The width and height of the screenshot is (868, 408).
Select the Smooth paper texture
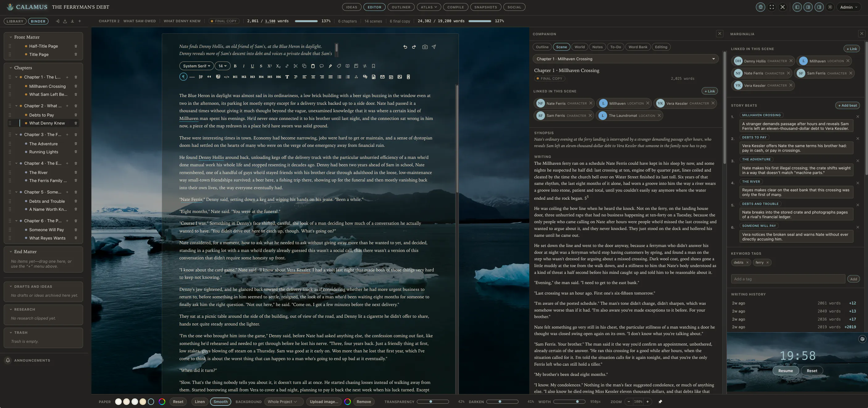[x=220, y=402]
